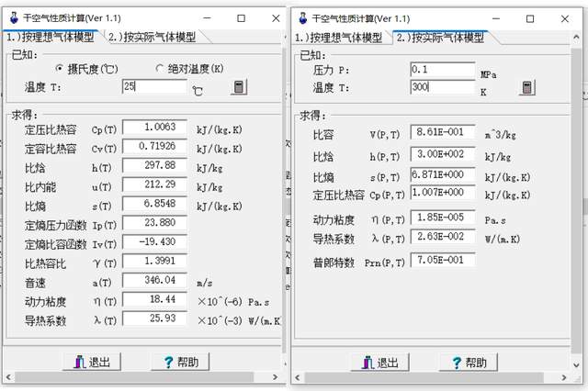Screen dimensions: 588x391
Task: Click η(P,T) field 1.85E-005
Action: tap(443, 218)
